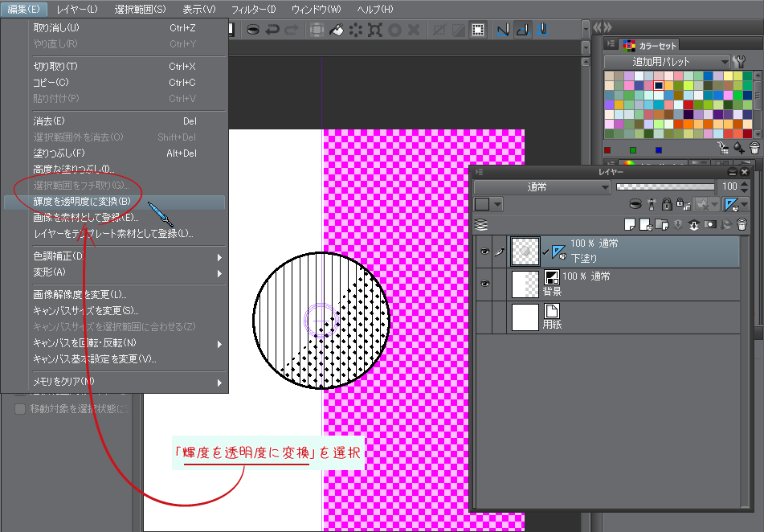Click the delete layer trash icon
This screenshot has height=532, width=764.
click(x=741, y=225)
